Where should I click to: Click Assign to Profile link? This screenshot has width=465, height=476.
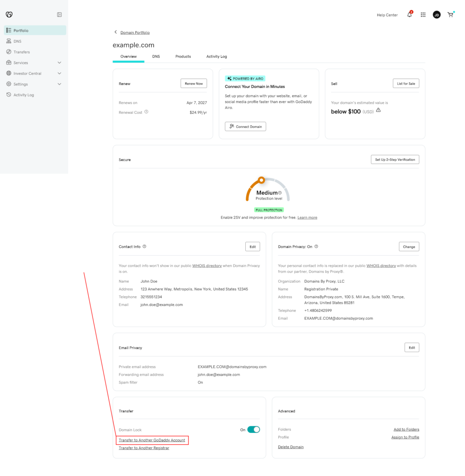tap(405, 437)
